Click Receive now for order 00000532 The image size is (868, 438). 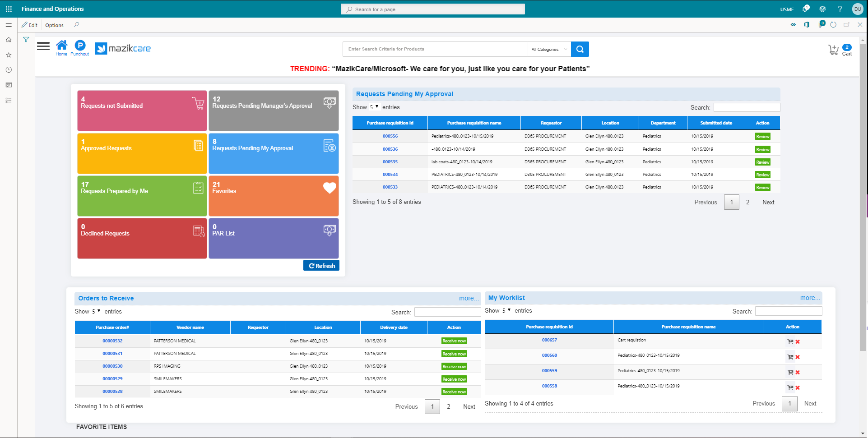[x=454, y=341]
